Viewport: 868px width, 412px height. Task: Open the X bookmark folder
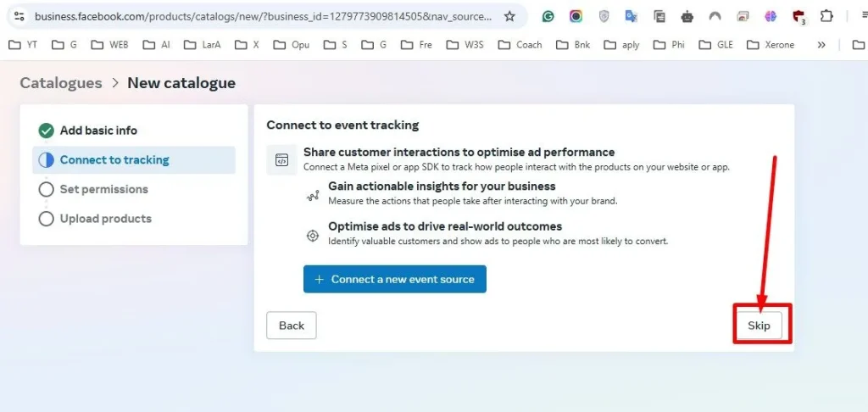pos(247,45)
